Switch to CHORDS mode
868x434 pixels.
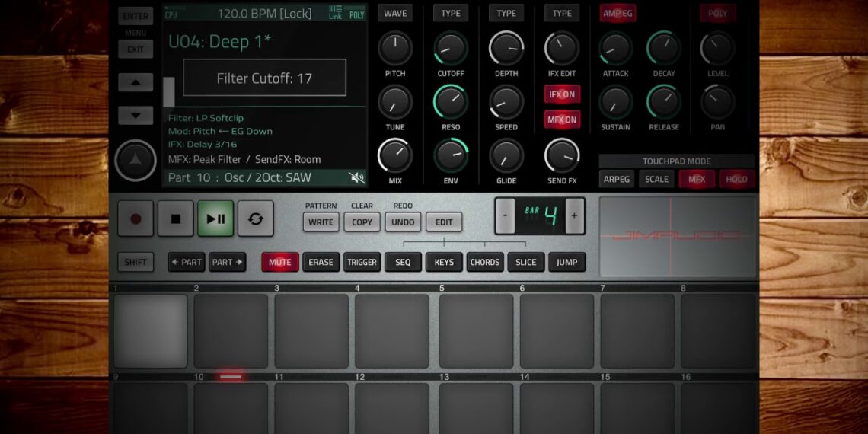[484, 262]
